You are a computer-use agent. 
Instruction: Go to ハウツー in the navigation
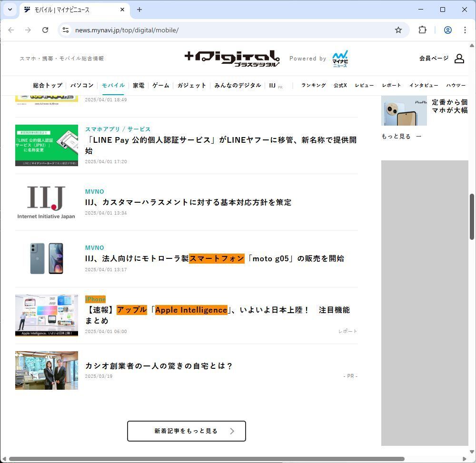tap(456, 85)
